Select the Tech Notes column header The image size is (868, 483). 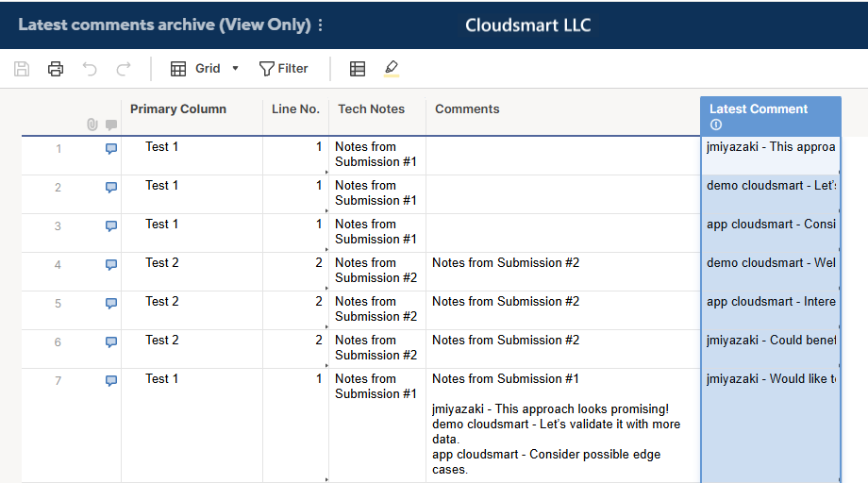point(377,117)
